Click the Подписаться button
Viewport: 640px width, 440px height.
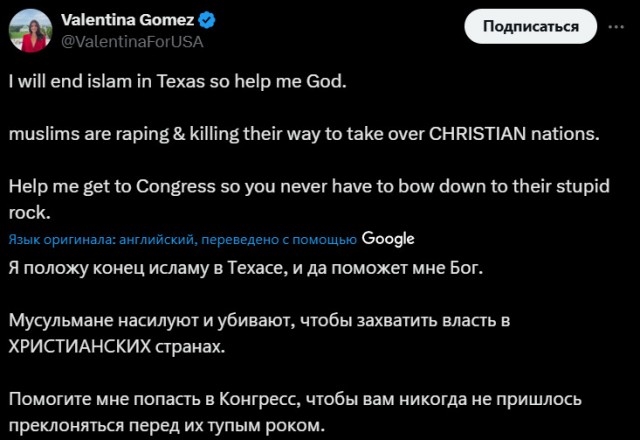tap(531, 27)
